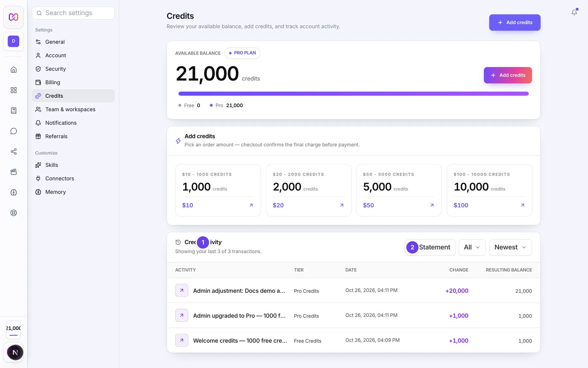Click the ACTIVITY column header
Viewport: 588px width, 368px height.
coord(185,270)
